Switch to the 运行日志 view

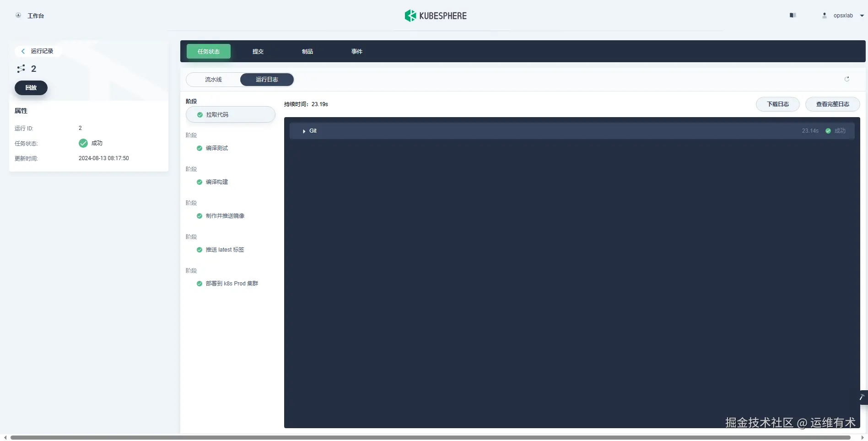coord(267,79)
